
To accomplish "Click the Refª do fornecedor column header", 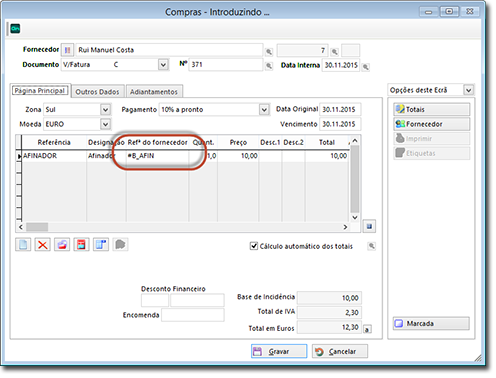I will (x=157, y=142).
